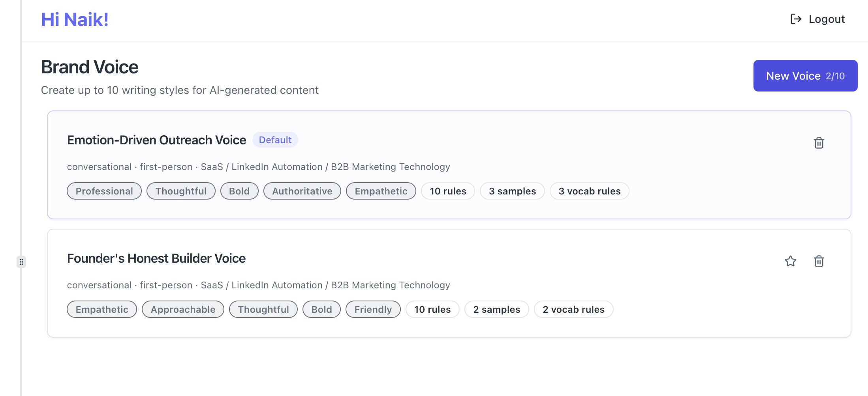Click Empathetic tag in Founder's Honest Builder card
Screen dimensions: 868x396
tap(102, 309)
